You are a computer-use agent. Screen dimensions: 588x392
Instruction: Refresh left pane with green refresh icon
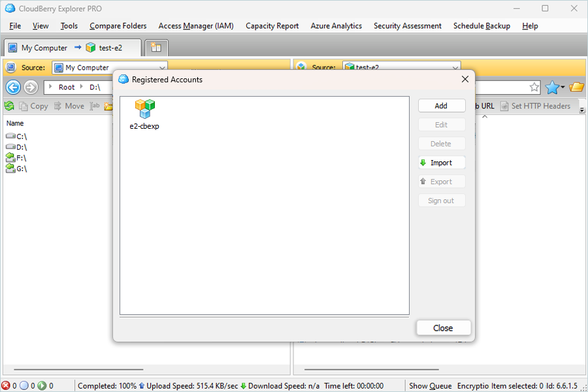tap(9, 106)
